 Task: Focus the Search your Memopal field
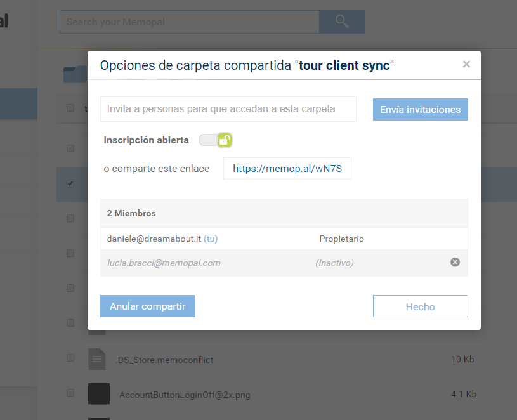pos(189,22)
